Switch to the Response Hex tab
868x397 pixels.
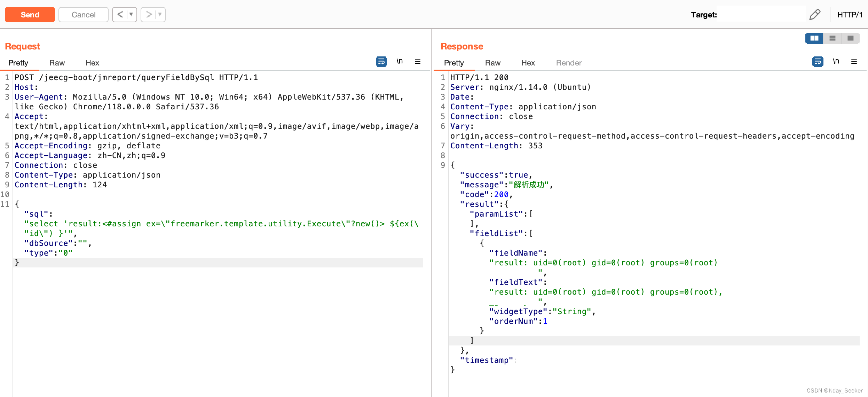pos(528,63)
